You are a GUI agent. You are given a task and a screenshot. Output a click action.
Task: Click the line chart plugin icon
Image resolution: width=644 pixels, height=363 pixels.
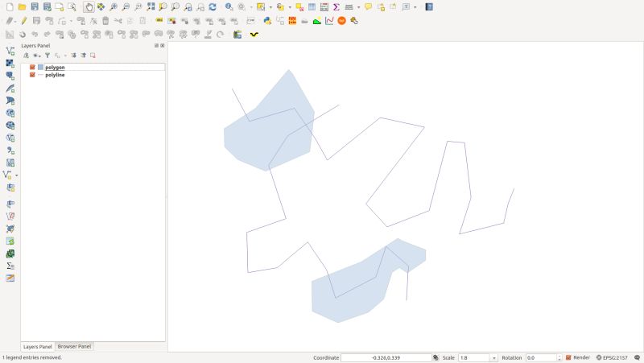329,21
